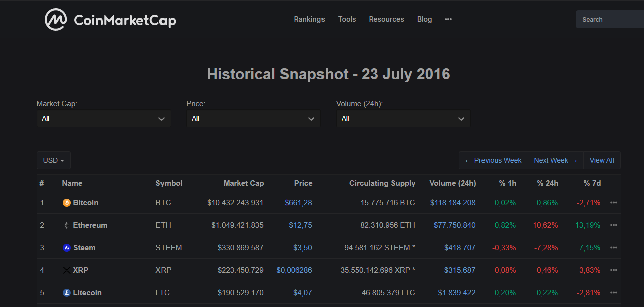Image resolution: width=644 pixels, height=307 pixels.
Task: Open the Ethereum row more-options dots
Action: (613, 225)
